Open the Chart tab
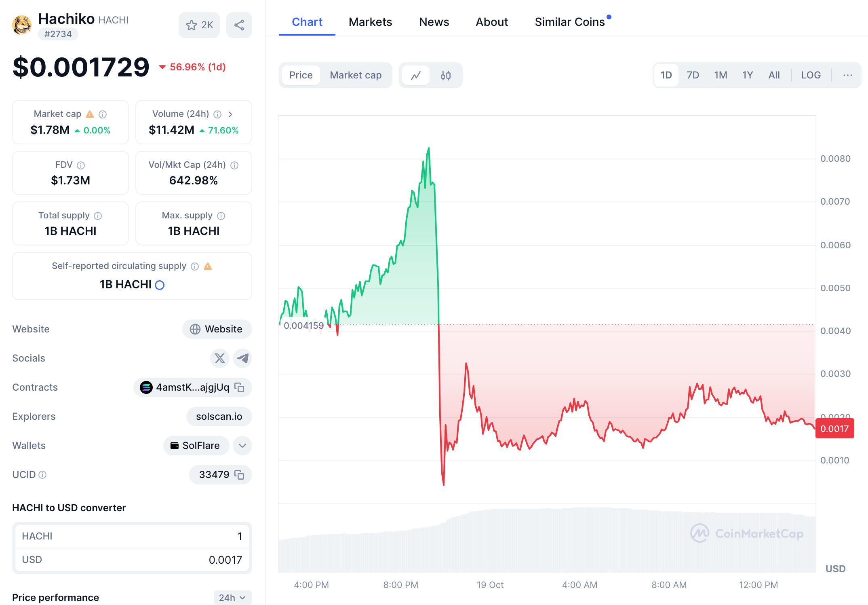Image resolution: width=868 pixels, height=605 pixels. [x=307, y=22]
